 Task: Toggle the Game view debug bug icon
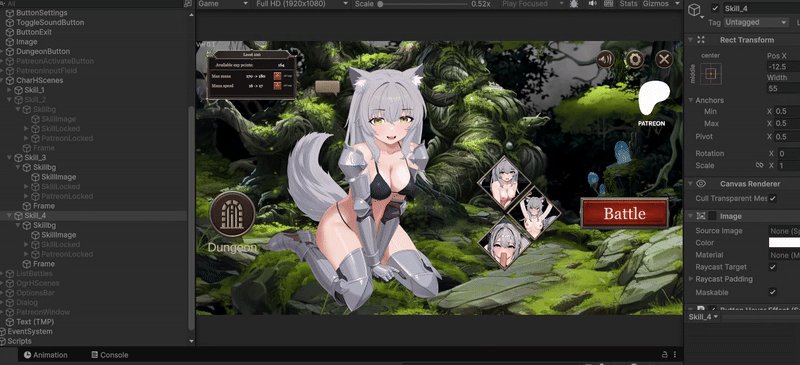573,4
